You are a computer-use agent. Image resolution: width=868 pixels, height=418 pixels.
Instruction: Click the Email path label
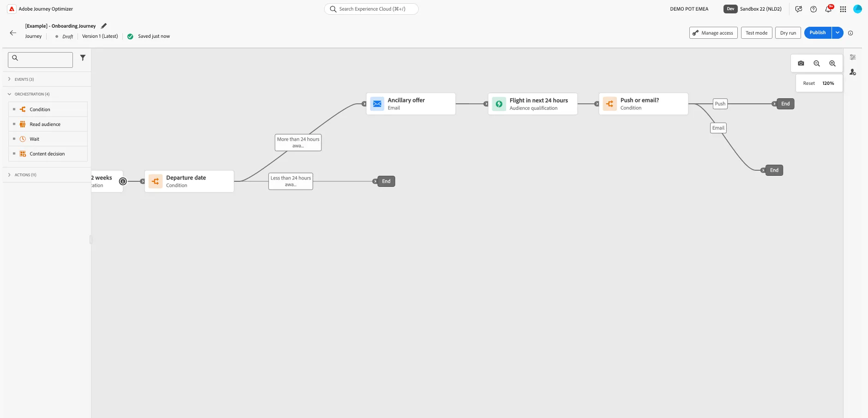(718, 128)
